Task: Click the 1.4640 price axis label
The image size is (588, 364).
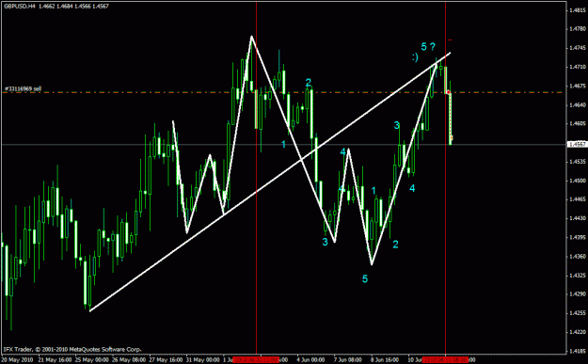Action: point(578,105)
